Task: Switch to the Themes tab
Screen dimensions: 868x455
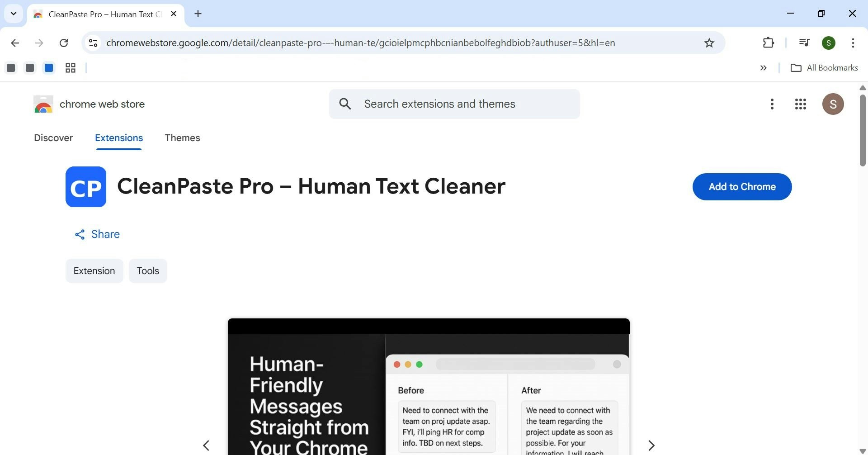Action: tap(182, 138)
